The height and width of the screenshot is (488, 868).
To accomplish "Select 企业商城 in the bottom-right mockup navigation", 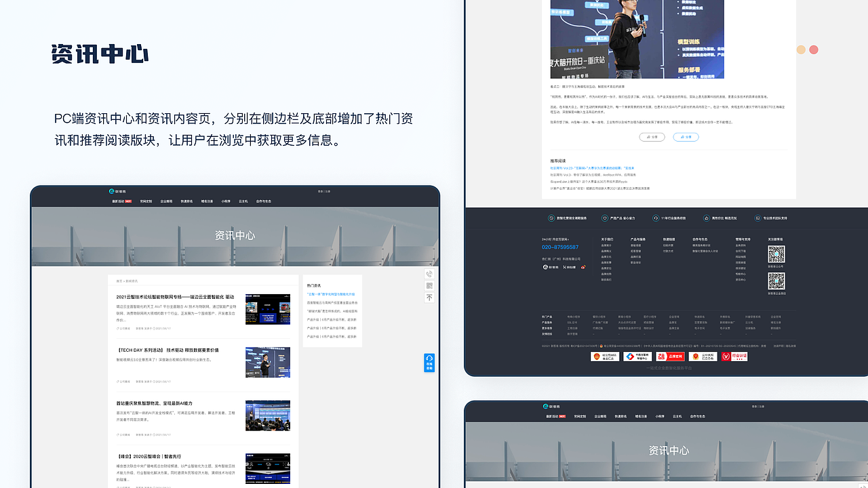I will [x=600, y=416].
